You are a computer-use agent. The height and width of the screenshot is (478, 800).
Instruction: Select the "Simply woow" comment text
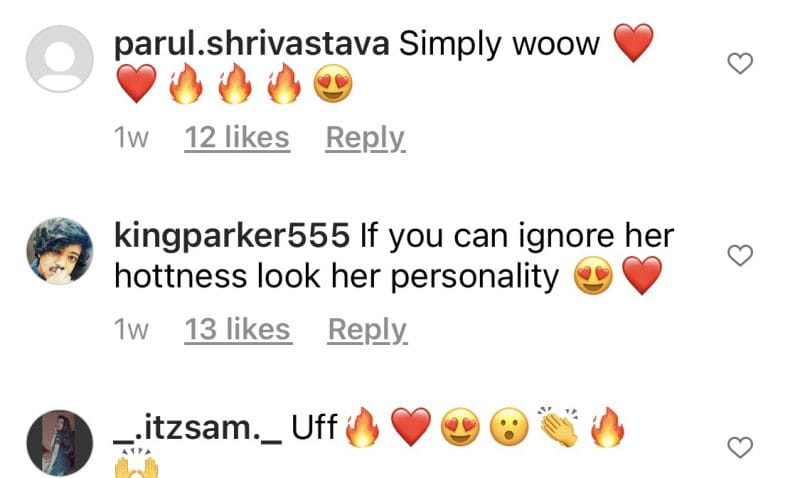pos(499,44)
